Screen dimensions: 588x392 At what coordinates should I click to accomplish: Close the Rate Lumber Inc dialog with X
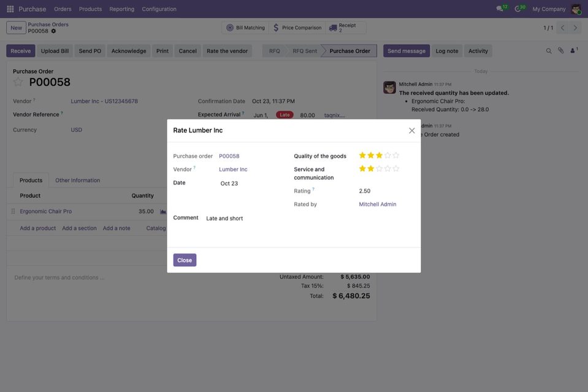point(412,131)
